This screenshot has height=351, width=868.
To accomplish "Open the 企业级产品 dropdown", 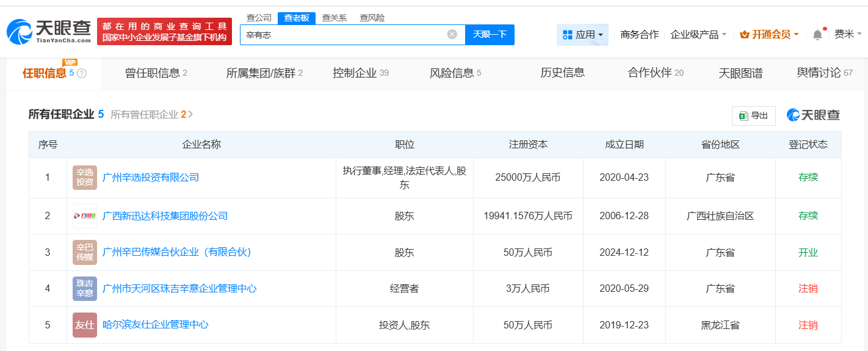I will (x=698, y=35).
